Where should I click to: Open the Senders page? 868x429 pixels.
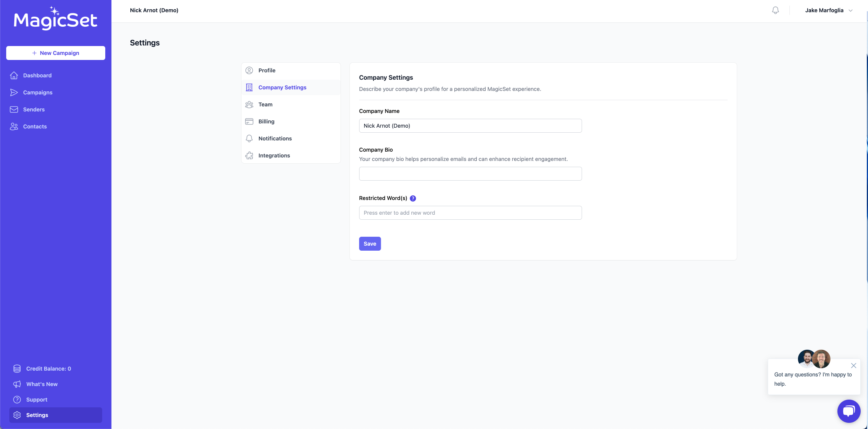(56, 109)
